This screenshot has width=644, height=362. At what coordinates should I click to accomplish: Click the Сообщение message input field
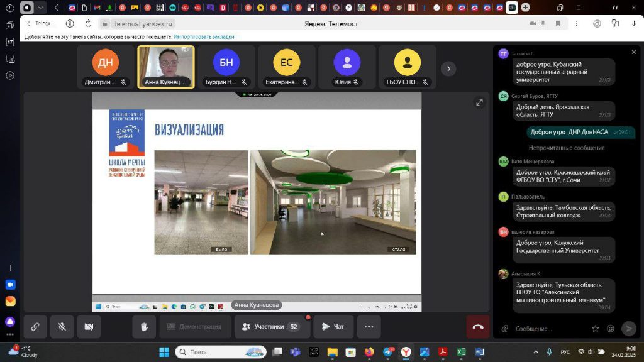pos(547,329)
